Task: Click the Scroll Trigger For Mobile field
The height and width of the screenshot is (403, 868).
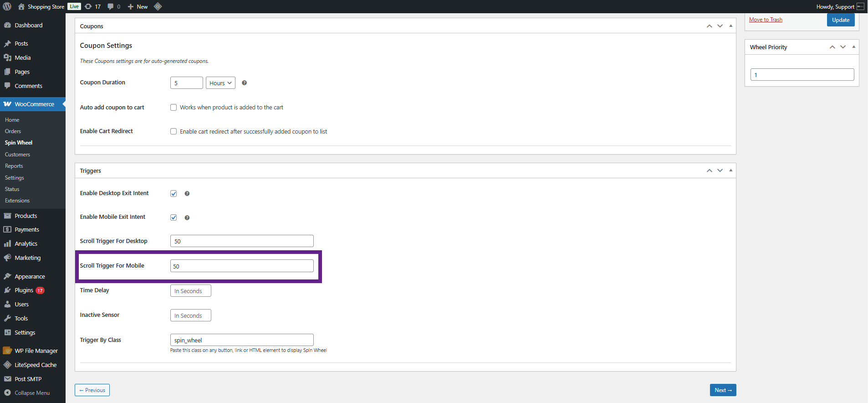Action: coord(242,266)
